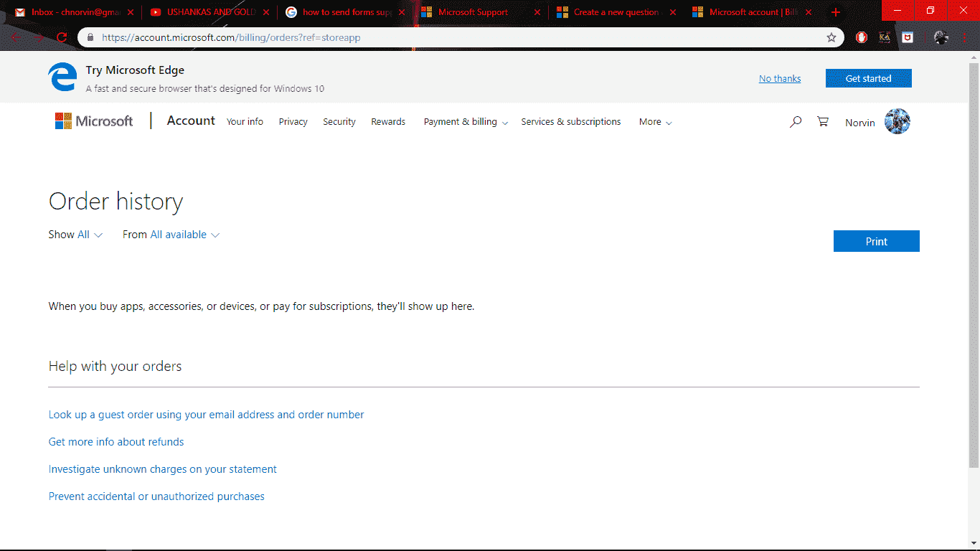Click the address bar URL field
The height and width of the screenshot is (551, 980).
459,37
